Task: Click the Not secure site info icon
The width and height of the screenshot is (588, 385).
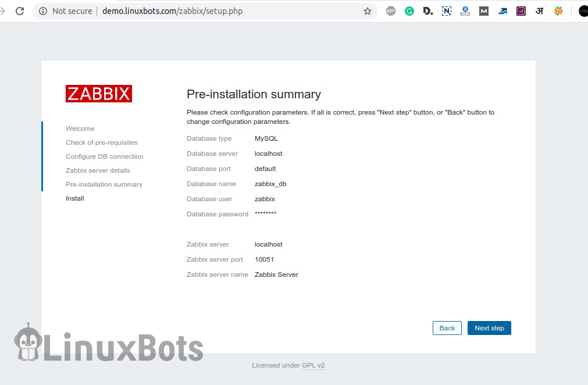Action: point(43,10)
